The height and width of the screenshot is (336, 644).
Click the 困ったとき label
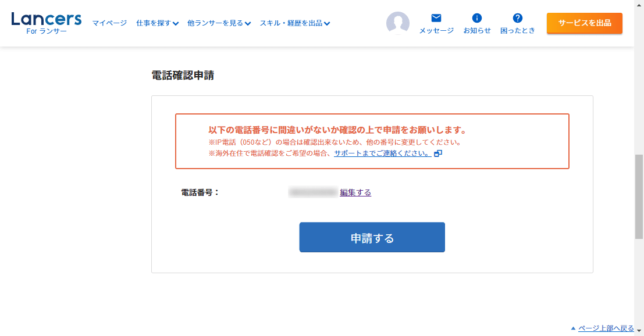[518, 31]
